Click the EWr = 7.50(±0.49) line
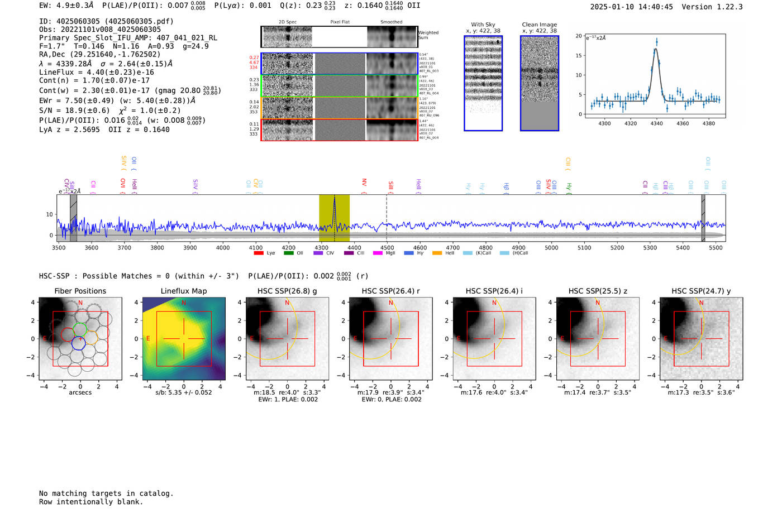This screenshot has height=532, width=782. [x=117, y=100]
